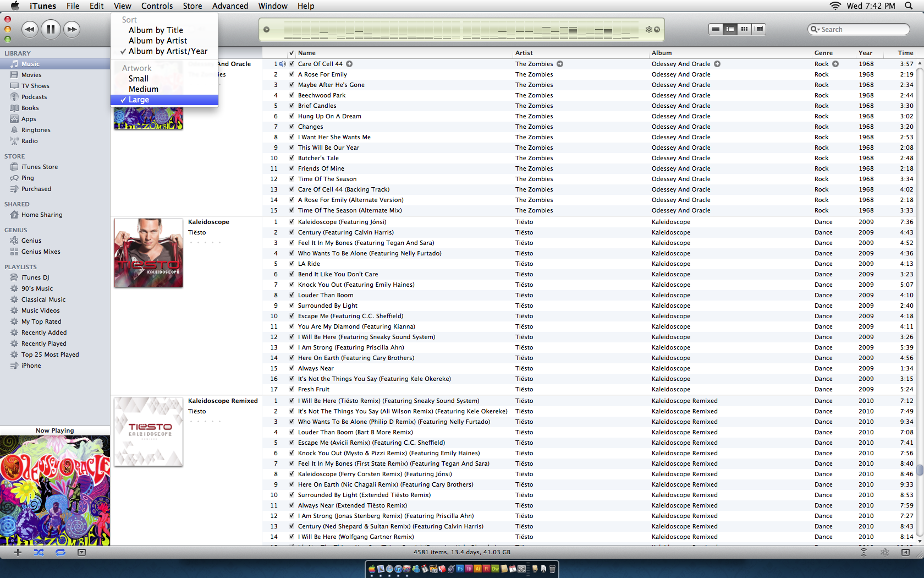Image resolution: width=924 pixels, height=578 pixels.
Task: Open Podcasts in sidebar
Action: (34, 97)
